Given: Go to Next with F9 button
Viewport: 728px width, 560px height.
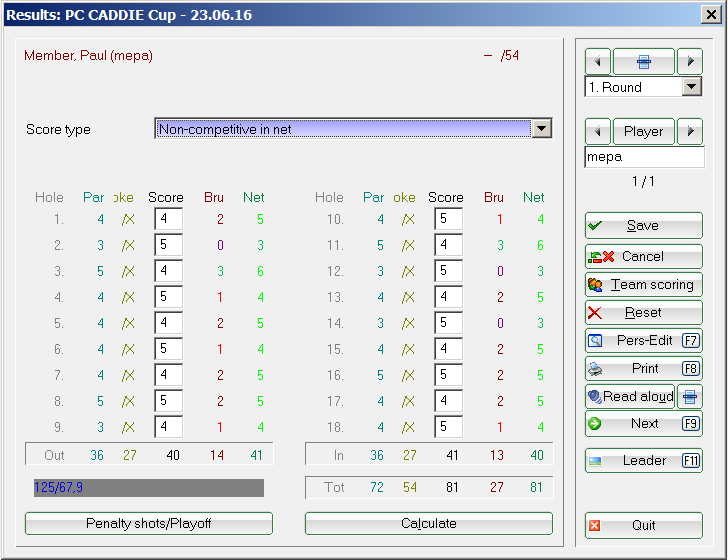Looking at the screenshot, I should click(644, 423).
